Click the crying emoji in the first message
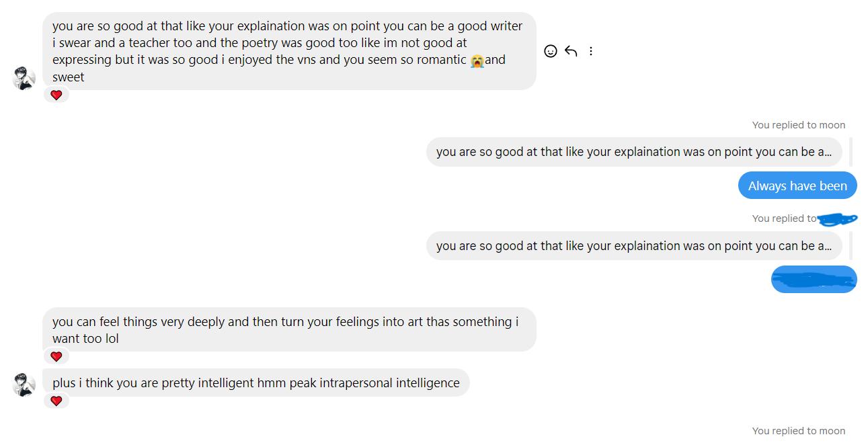Viewport: 868px width, 443px height. pos(477,61)
